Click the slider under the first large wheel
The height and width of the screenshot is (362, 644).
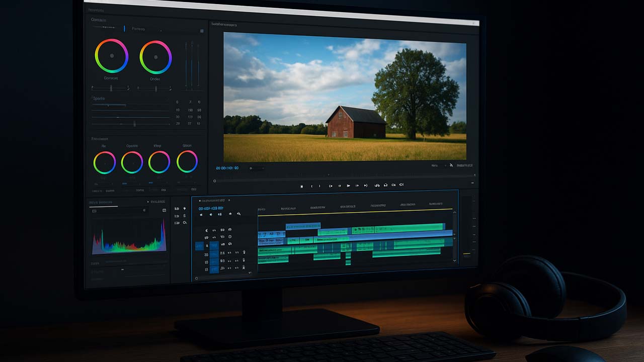111,88
